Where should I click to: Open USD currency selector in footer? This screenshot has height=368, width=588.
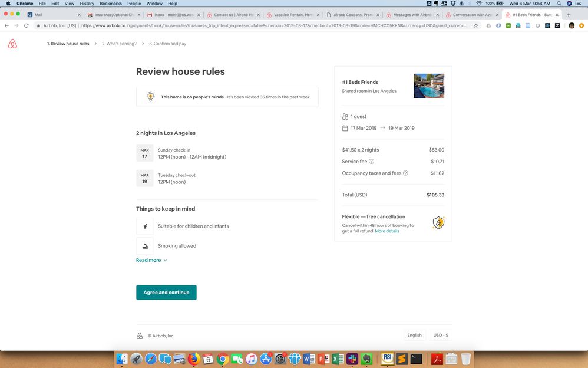point(440,335)
